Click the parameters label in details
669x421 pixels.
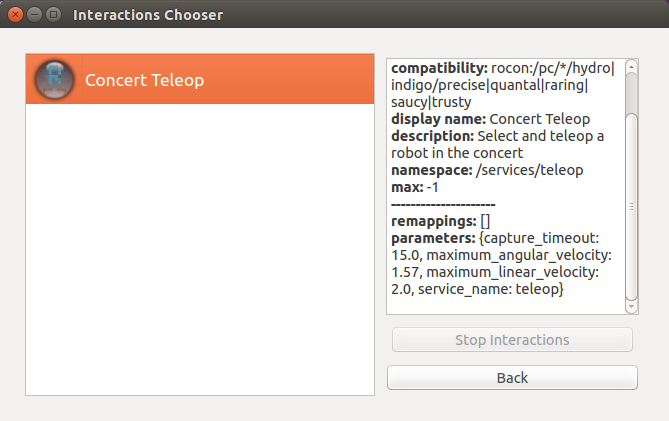(433, 238)
